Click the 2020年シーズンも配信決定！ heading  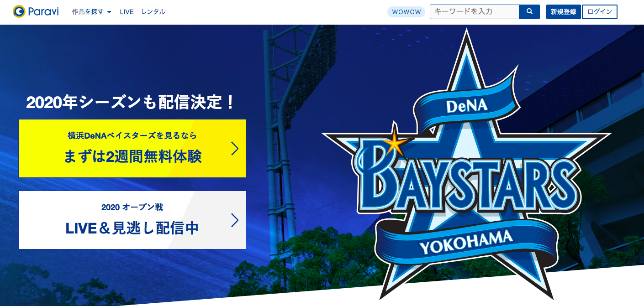130,102
